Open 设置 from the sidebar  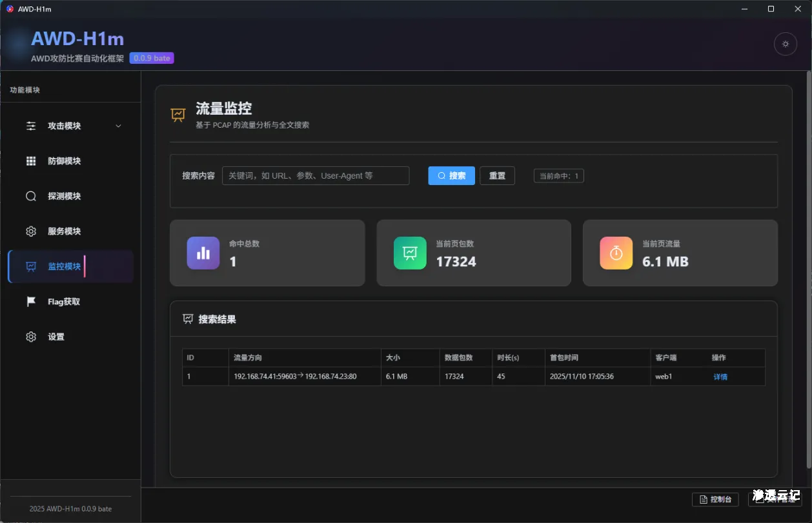click(x=30, y=336)
